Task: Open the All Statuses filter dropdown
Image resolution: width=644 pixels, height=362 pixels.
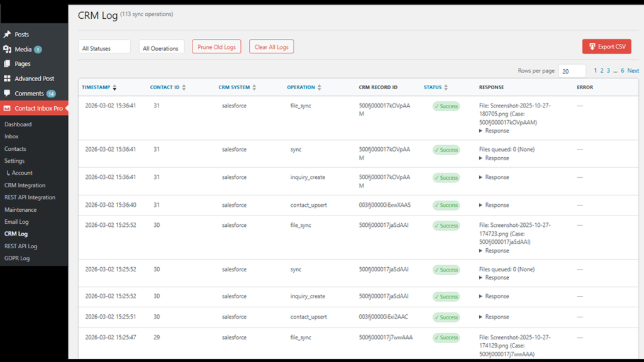Action: point(104,48)
